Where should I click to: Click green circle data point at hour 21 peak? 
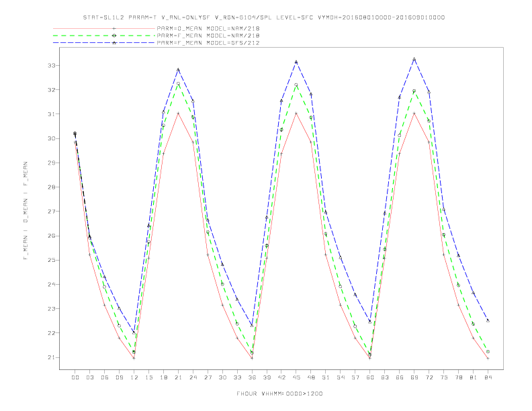coord(178,83)
